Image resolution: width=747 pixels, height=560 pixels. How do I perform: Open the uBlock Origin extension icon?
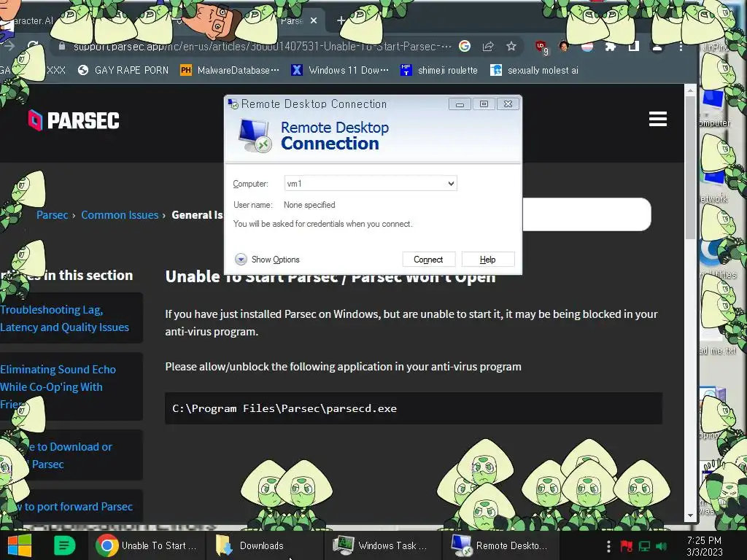click(541, 47)
